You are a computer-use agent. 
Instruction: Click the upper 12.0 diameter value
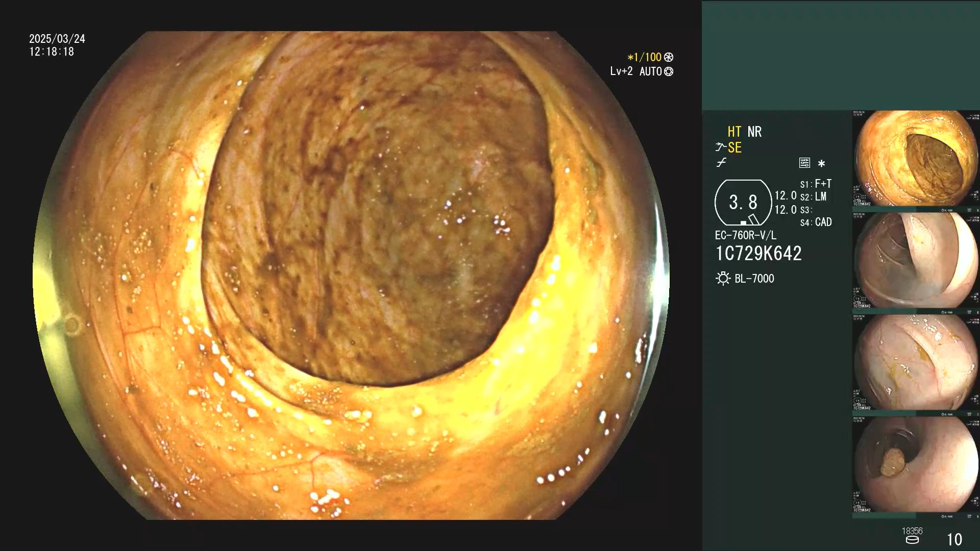coord(786,196)
